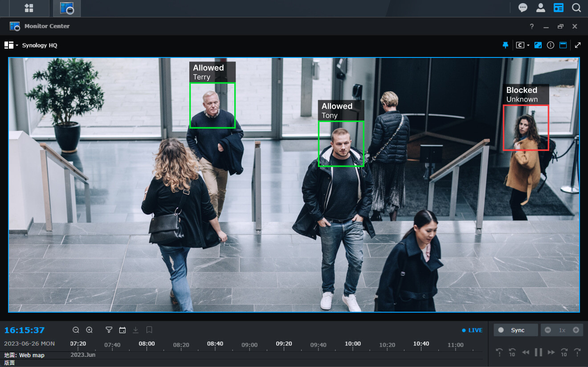
Task: Open the Main Menu grid icon
Action: point(29,8)
